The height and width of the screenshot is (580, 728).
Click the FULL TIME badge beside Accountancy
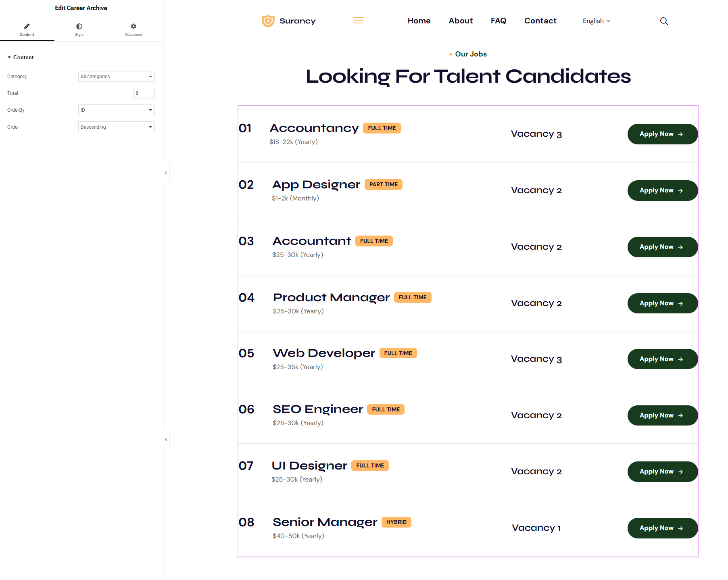pos(382,128)
